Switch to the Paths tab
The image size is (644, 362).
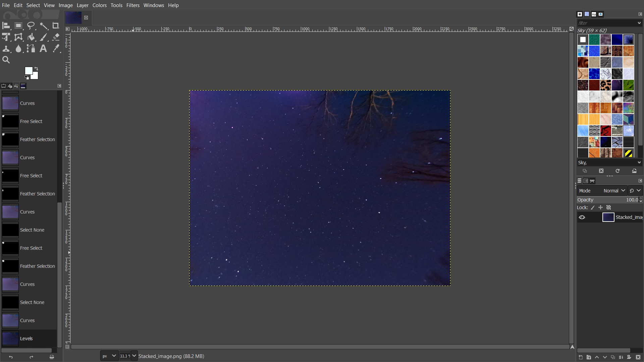[592, 181]
